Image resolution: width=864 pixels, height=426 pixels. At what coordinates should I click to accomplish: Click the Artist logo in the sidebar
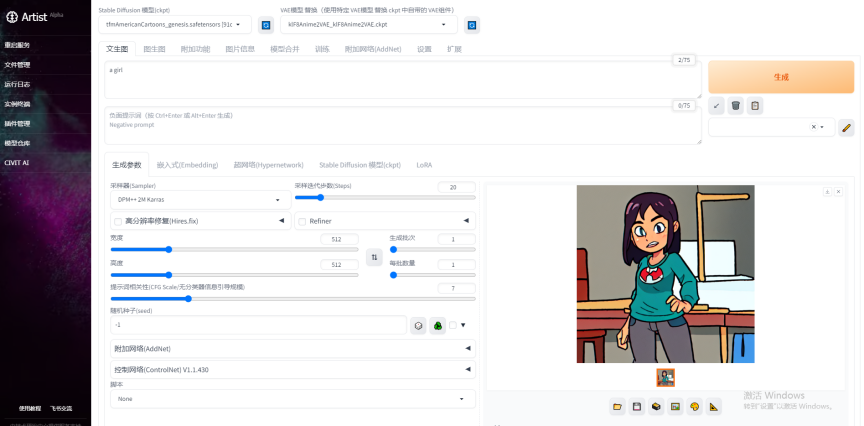34,17
